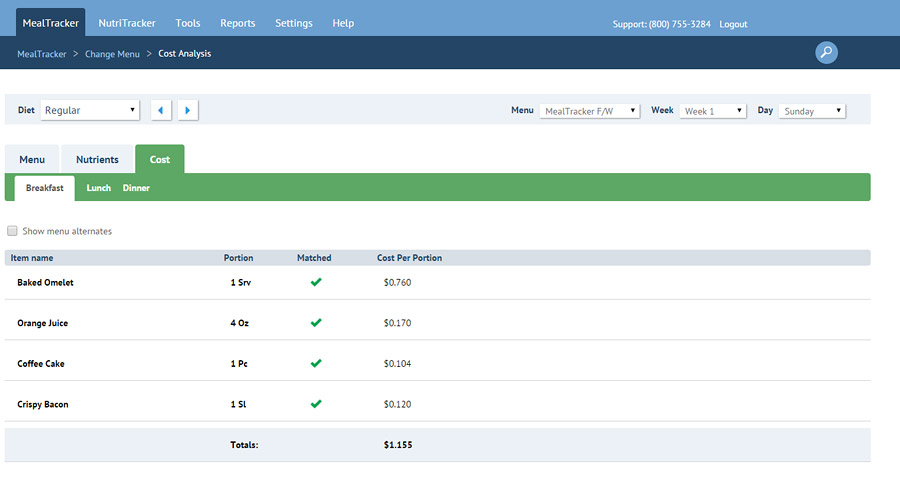Open the Diet dropdown showing Regular

click(90, 110)
